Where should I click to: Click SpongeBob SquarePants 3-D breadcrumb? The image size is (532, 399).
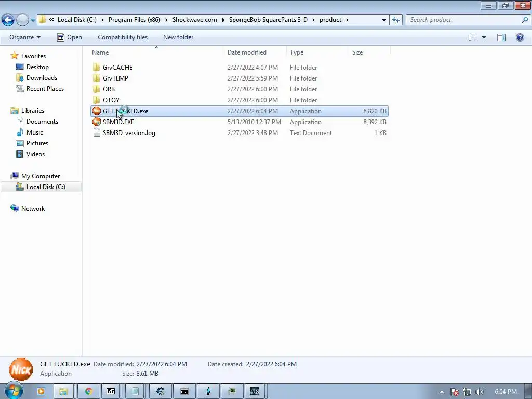268,20
